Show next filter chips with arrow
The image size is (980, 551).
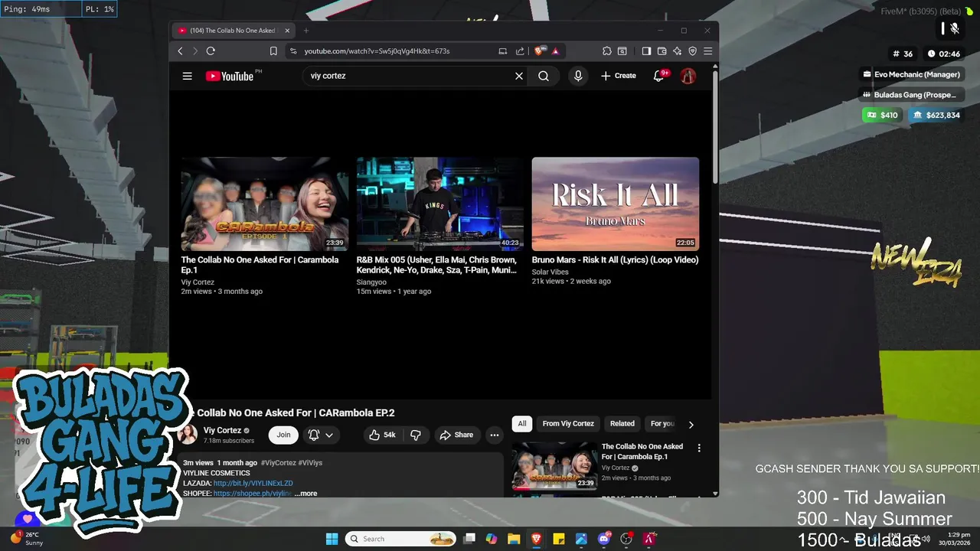(691, 425)
